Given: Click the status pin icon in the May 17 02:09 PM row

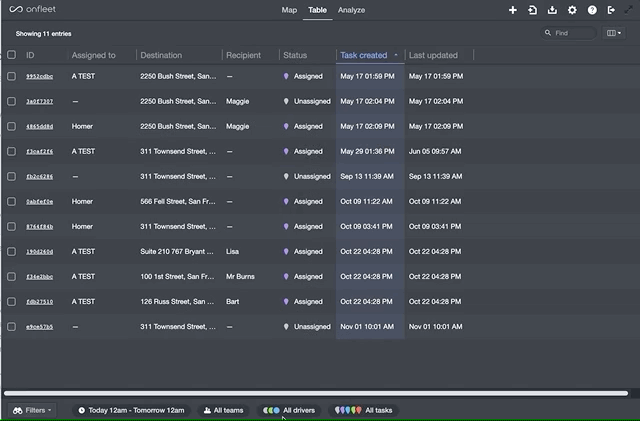Looking at the screenshot, I should [x=286, y=127].
